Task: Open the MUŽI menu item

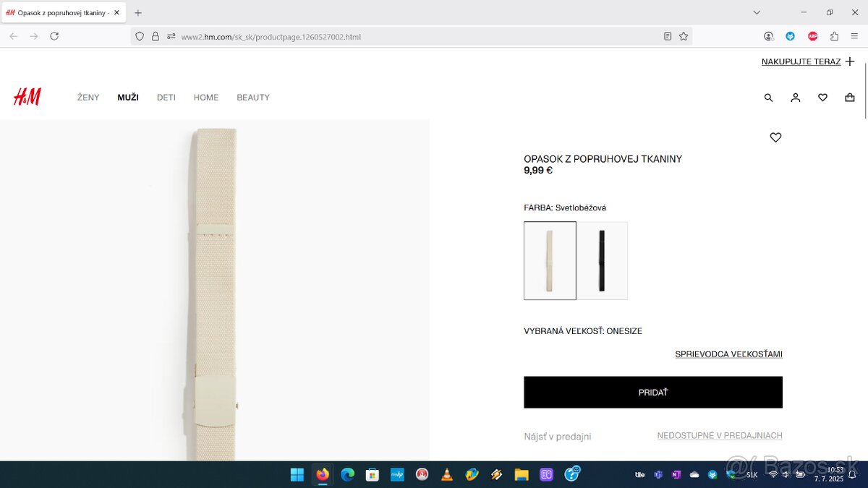Action: click(x=128, y=98)
